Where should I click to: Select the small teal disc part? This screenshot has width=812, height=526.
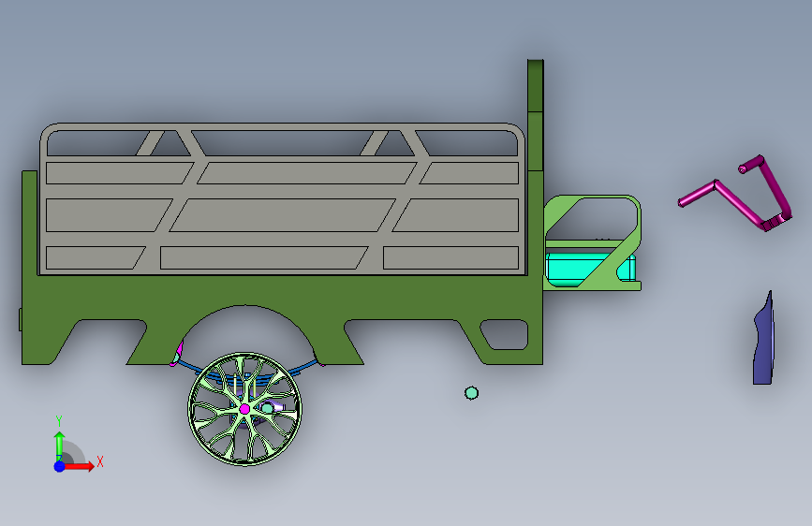(471, 393)
